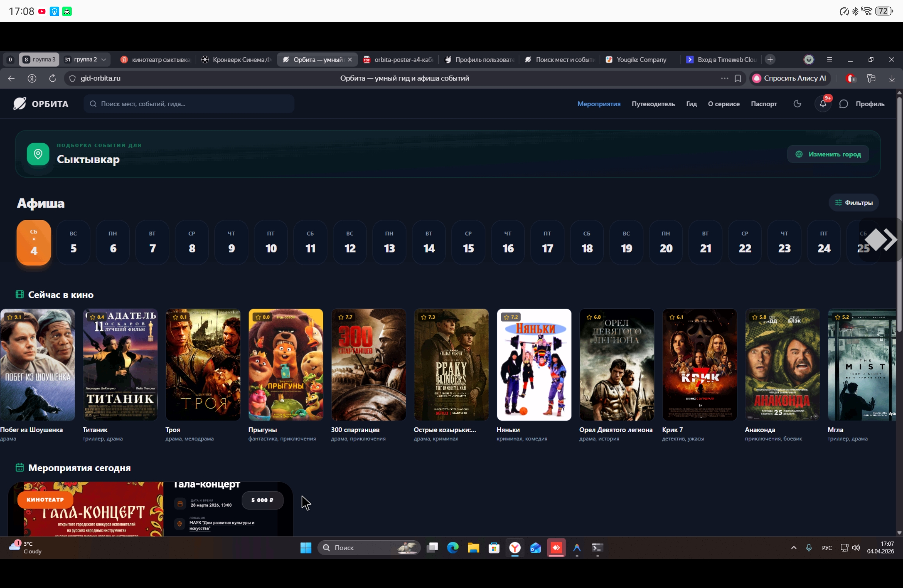Image resolution: width=903 pixels, height=588 pixels.
Task: Toggle the dark mode moon icon
Action: pyautogui.click(x=797, y=104)
